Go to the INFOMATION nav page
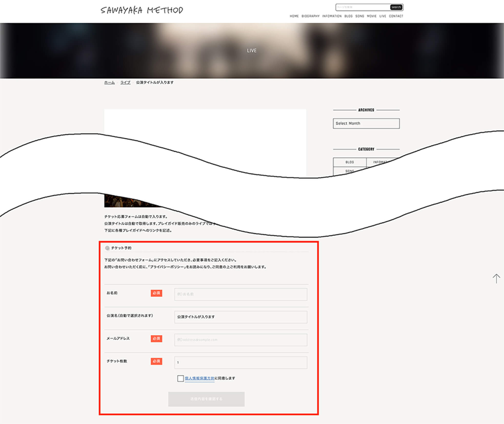This screenshot has width=504, height=424. tap(332, 16)
